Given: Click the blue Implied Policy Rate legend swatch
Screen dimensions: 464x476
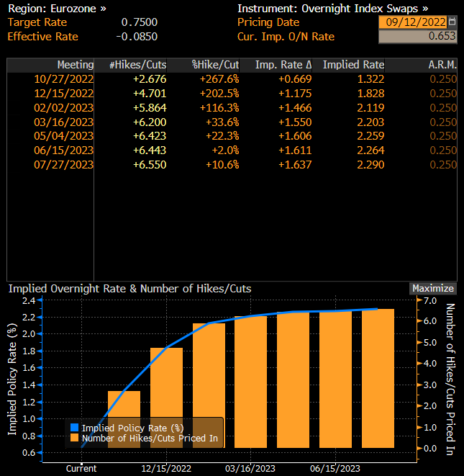Looking at the screenshot, I should (x=74, y=427).
